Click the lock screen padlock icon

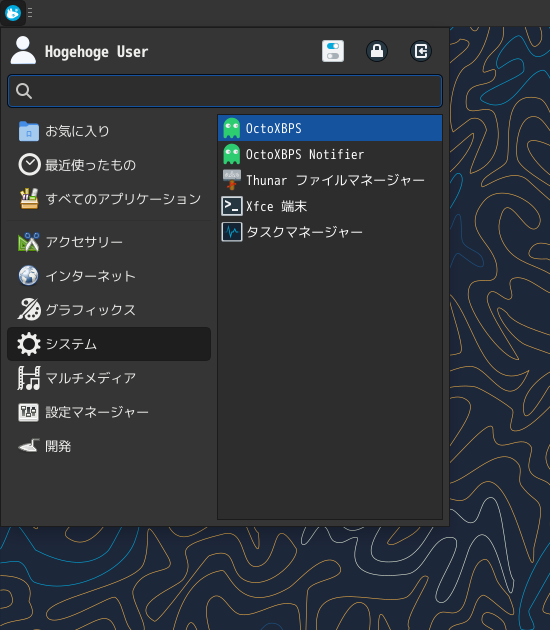pyautogui.click(x=377, y=51)
